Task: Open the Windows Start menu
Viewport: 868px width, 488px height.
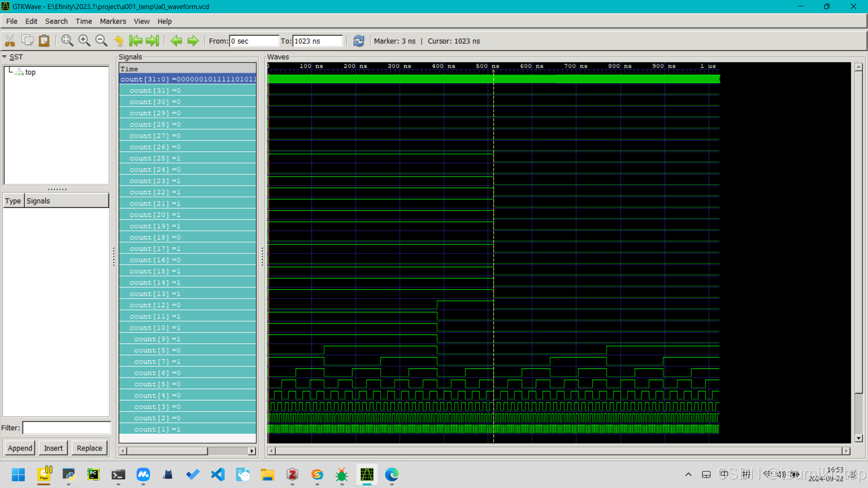Action: point(19,474)
